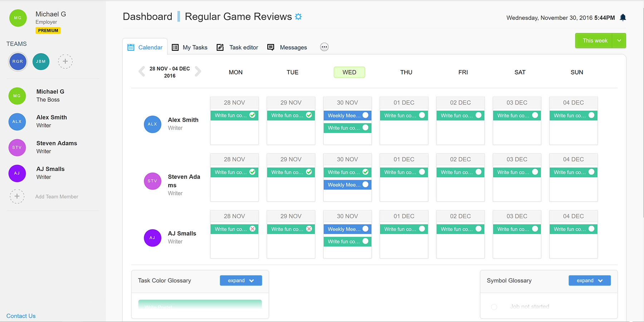
Task: Open the This week dropdown arrow
Action: coord(619,40)
